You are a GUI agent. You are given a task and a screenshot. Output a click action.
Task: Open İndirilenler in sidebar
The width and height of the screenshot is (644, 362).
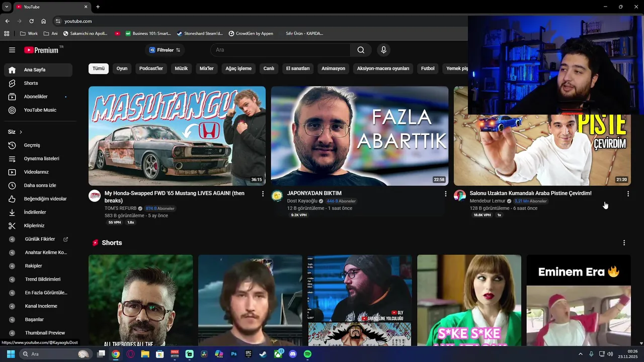point(38,212)
